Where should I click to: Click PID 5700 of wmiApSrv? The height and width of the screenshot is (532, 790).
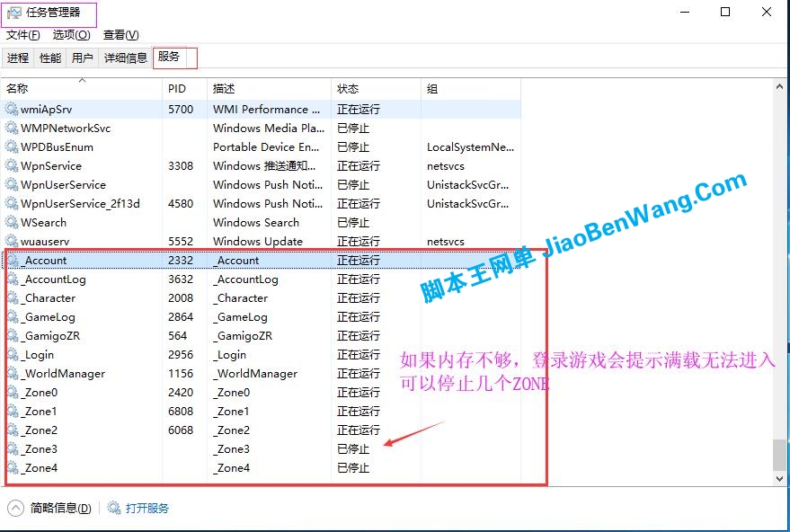click(181, 109)
